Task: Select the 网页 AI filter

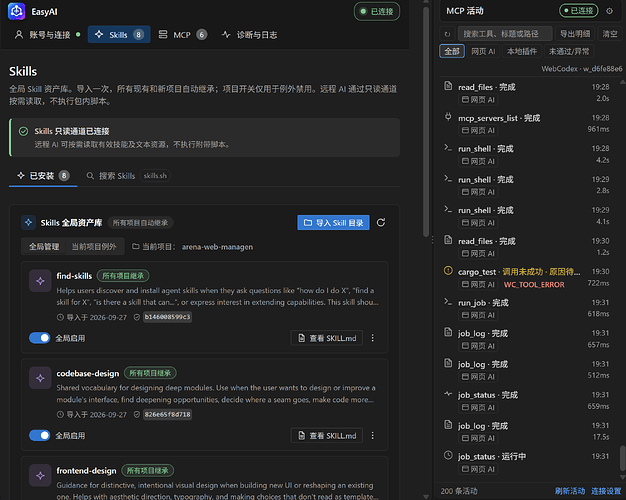Action: pyautogui.click(x=483, y=51)
